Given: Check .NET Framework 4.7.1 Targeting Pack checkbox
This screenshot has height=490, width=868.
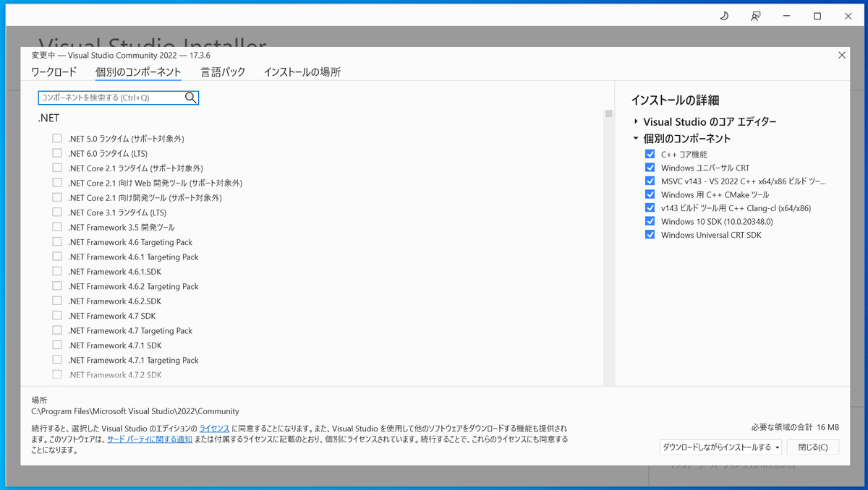Looking at the screenshot, I should coord(57,360).
